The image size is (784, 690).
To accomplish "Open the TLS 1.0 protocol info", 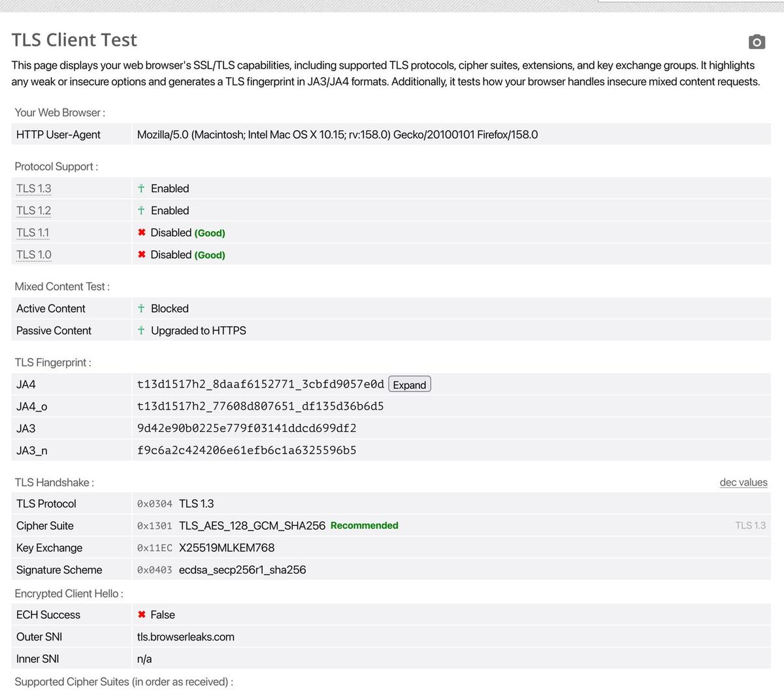I will pos(33,255).
